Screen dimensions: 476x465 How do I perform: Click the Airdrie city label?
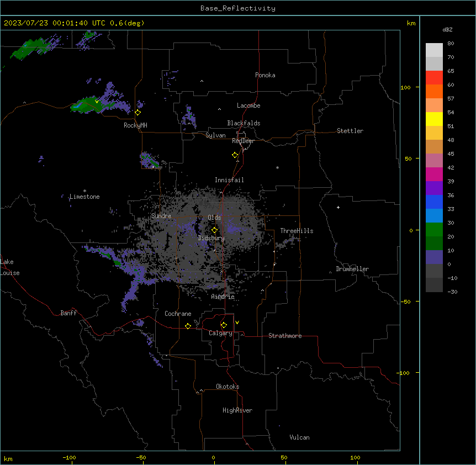click(223, 297)
